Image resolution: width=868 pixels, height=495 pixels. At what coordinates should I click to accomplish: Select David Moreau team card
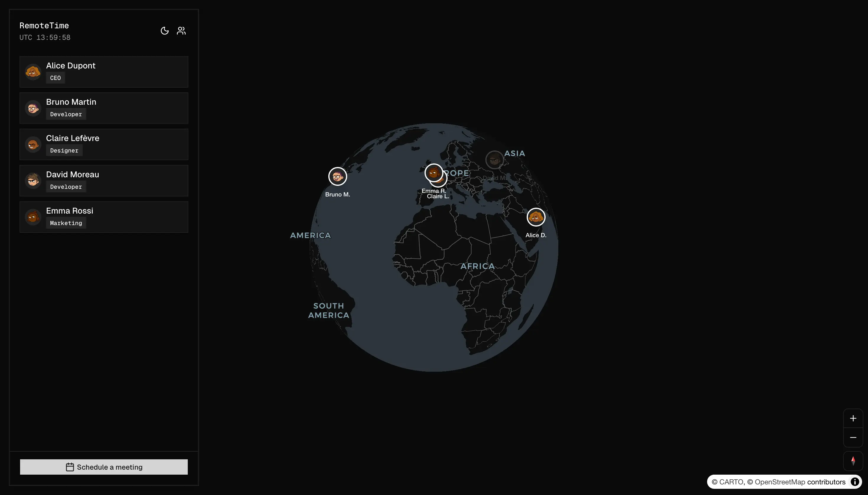104,181
